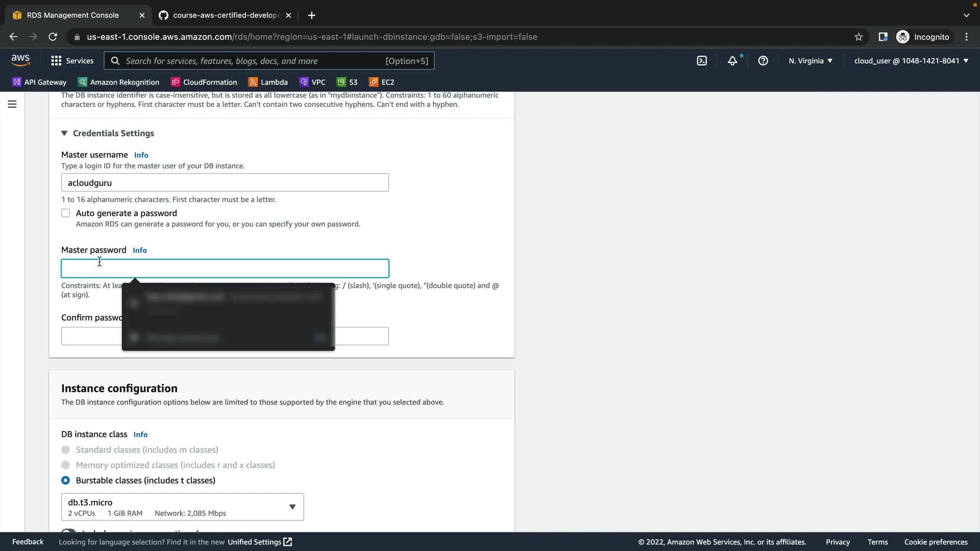The width and height of the screenshot is (980, 551).
Task: Open the side navigation hamburger menu
Action: point(12,104)
